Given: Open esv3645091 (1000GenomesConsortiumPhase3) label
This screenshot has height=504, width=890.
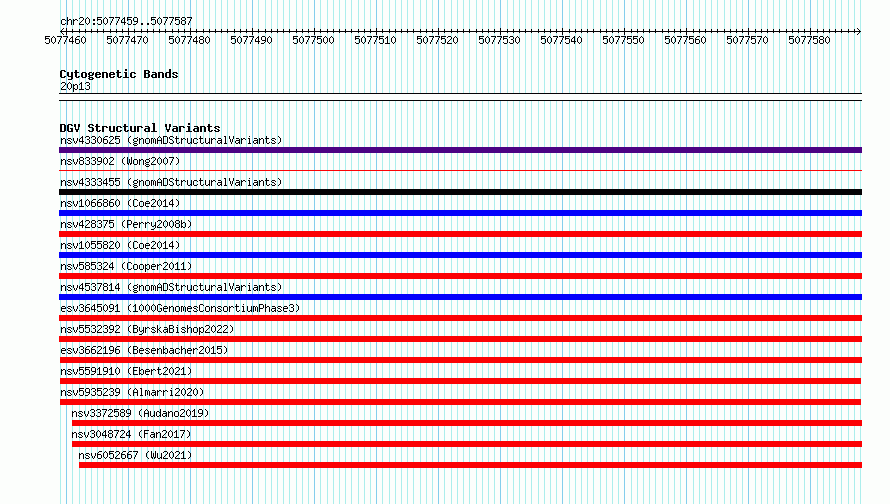Looking at the screenshot, I should [180, 308].
